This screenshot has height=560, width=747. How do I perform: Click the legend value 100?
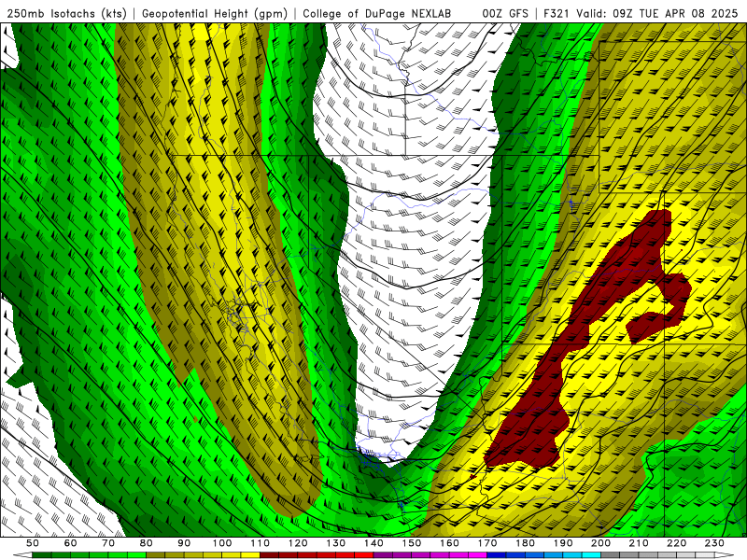(x=221, y=543)
